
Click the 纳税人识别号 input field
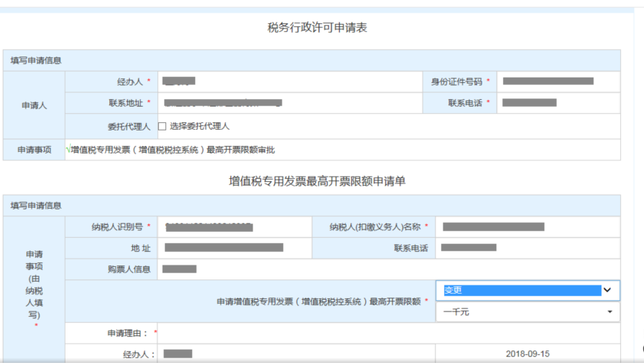coord(234,227)
